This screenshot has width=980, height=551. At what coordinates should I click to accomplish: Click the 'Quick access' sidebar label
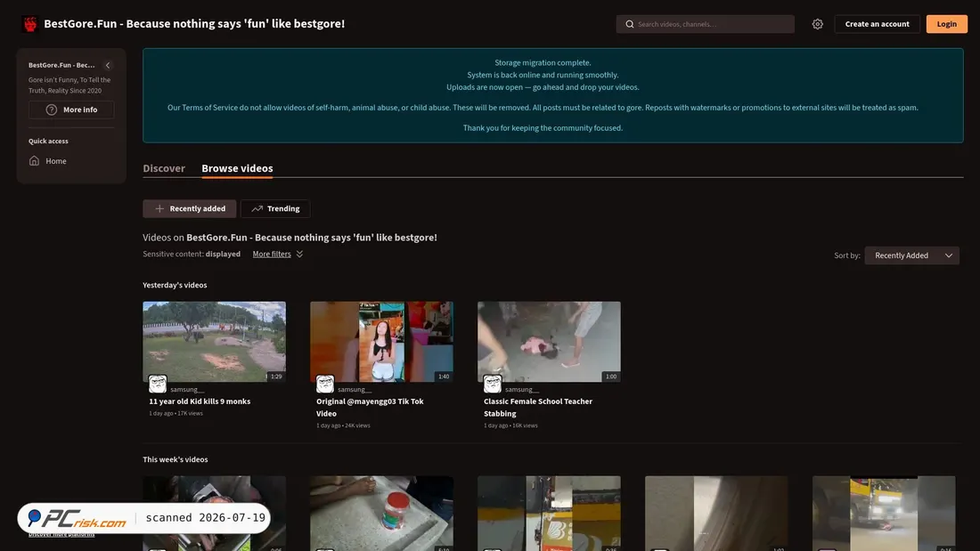tap(48, 142)
